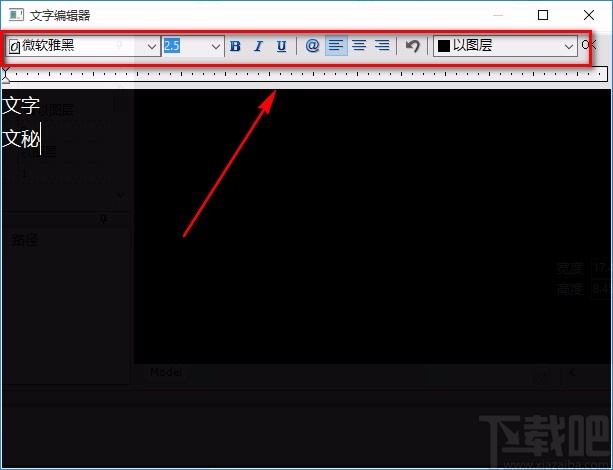Center align the text

click(x=359, y=46)
